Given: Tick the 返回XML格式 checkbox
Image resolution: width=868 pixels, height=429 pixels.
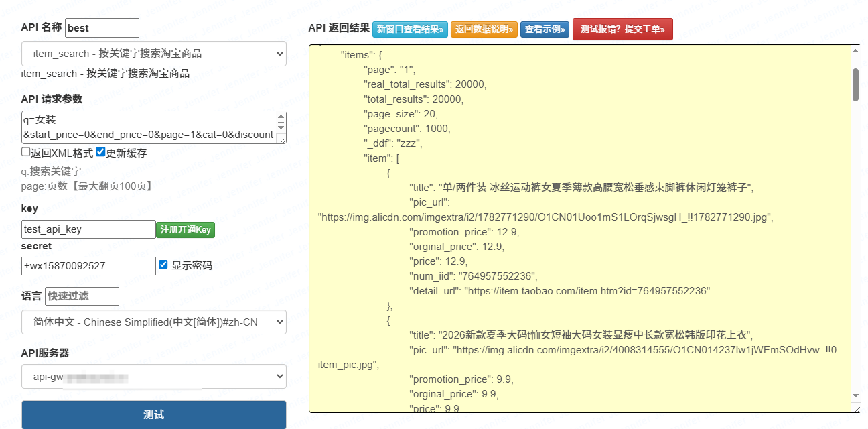Looking at the screenshot, I should [x=25, y=152].
